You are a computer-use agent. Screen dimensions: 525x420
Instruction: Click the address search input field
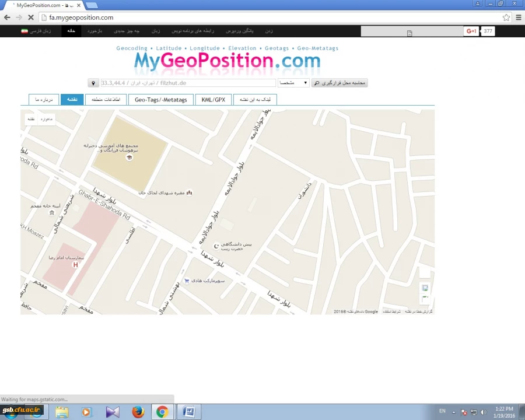[187, 83]
